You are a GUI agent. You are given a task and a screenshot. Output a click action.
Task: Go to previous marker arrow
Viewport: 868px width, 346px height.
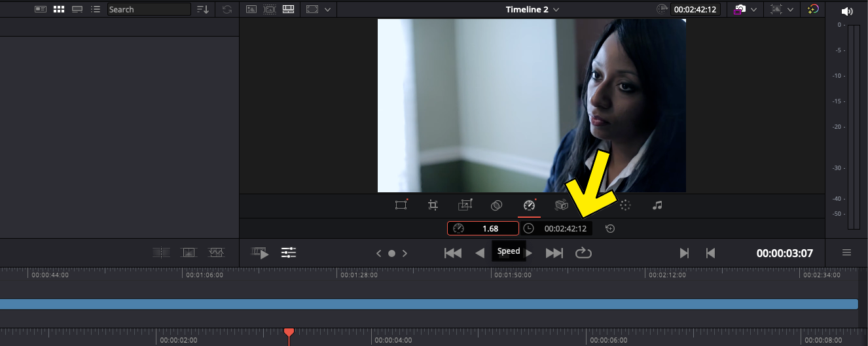pos(378,253)
